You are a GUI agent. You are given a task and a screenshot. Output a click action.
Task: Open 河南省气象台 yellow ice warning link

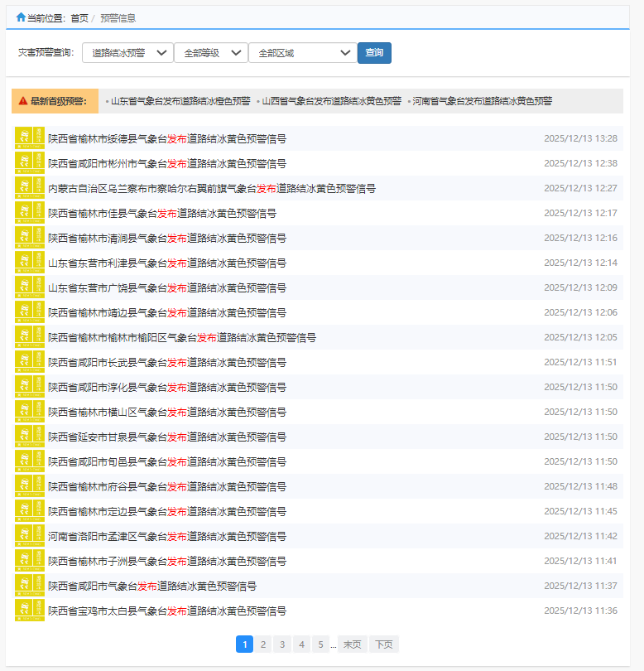pos(482,101)
